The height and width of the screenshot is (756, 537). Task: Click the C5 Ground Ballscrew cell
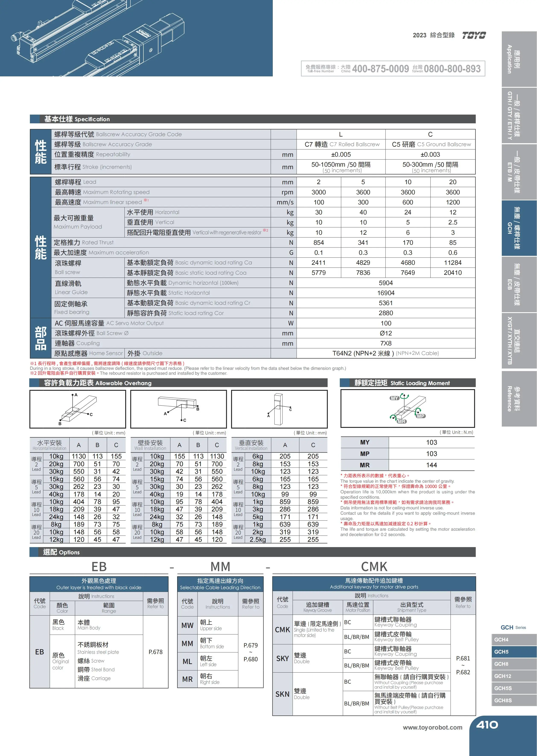[430, 144]
